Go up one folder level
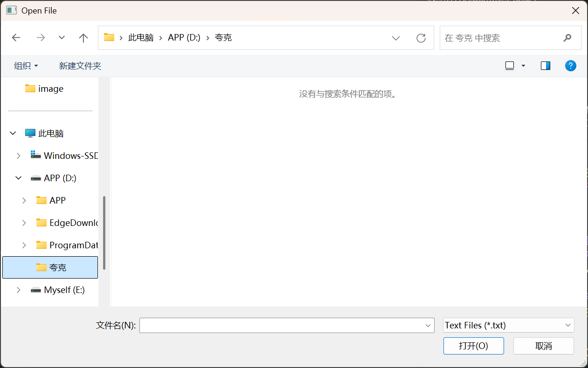 click(x=83, y=38)
